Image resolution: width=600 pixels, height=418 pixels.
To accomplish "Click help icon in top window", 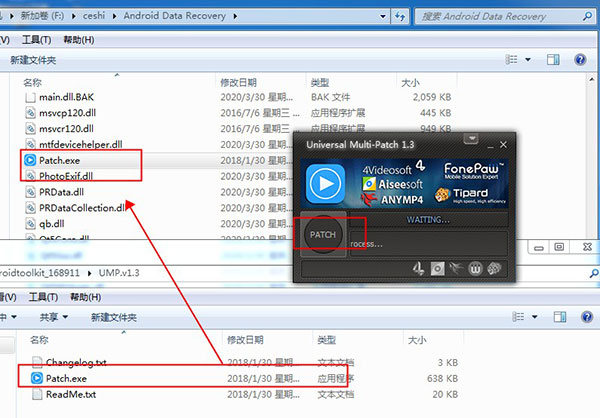I will coord(580,59).
